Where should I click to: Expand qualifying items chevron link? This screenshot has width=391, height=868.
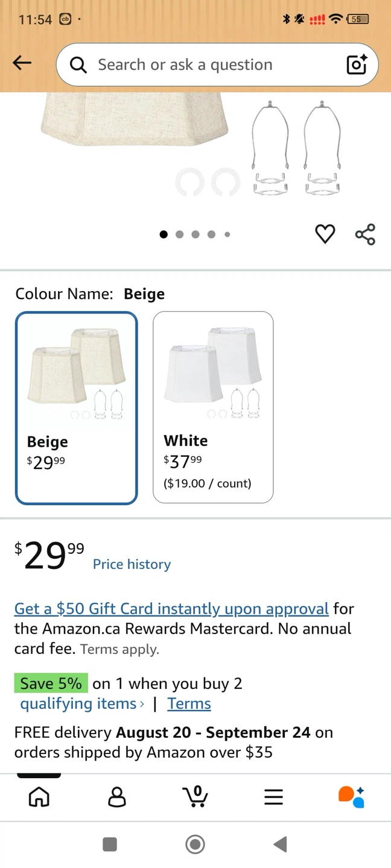tap(82, 703)
